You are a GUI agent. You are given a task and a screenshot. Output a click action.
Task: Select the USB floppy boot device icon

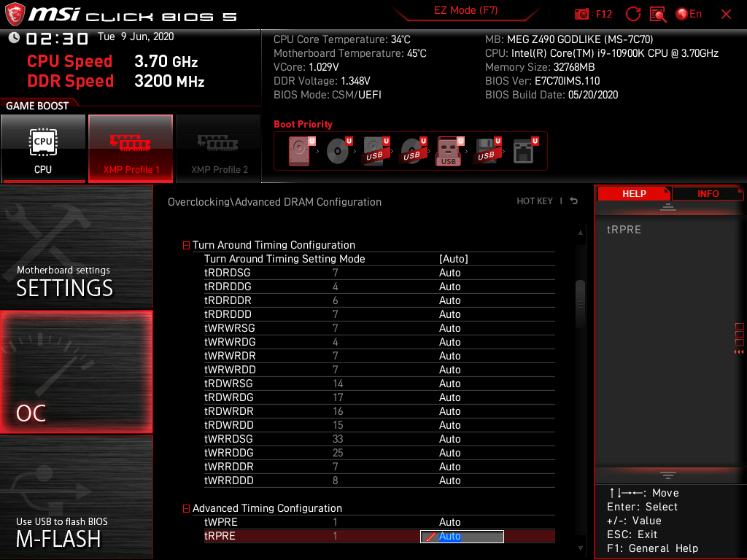[x=487, y=151]
